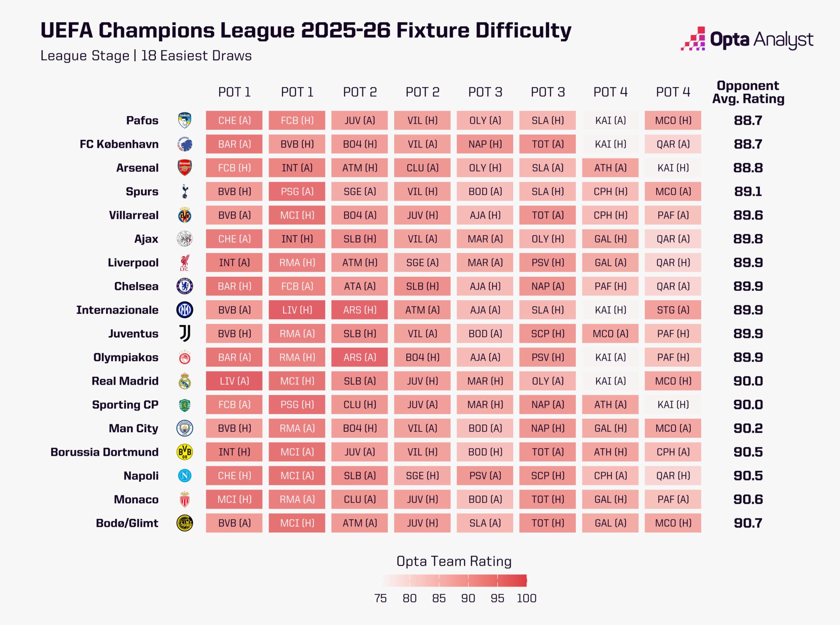Image resolution: width=840 pixels, height=625 pixels.
Task: Select Pafos's CHE (A) fixture cell
Action: coord(234,121)
